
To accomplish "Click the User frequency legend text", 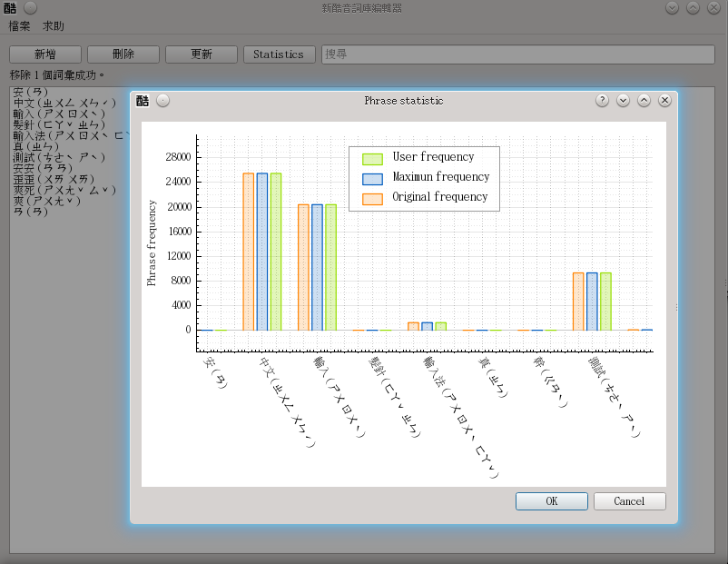I will [434, 157].
